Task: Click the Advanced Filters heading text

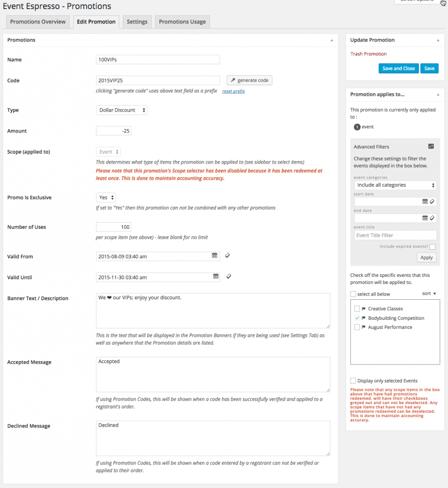Action: click(x=371, y=147)
